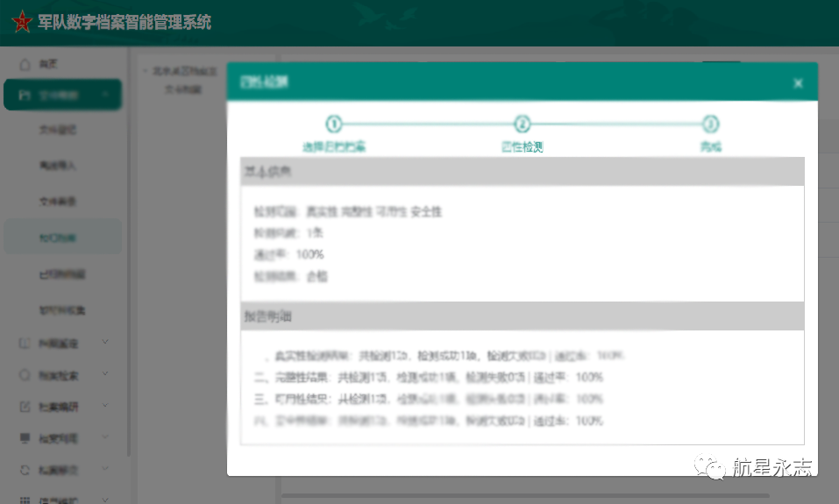Expand chevron on the grid icon menu row
The width and height of the screenshot is (839, 504).
(105, 500)
